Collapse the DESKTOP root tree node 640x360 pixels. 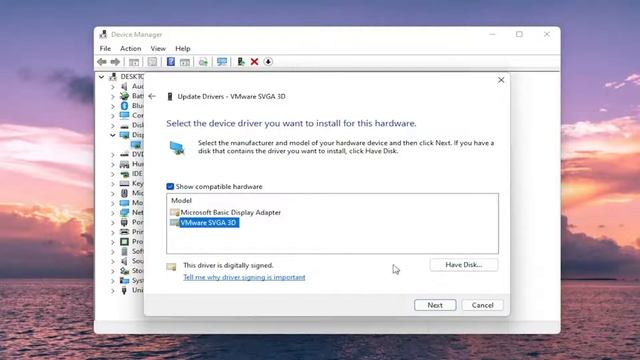(102, 76)
